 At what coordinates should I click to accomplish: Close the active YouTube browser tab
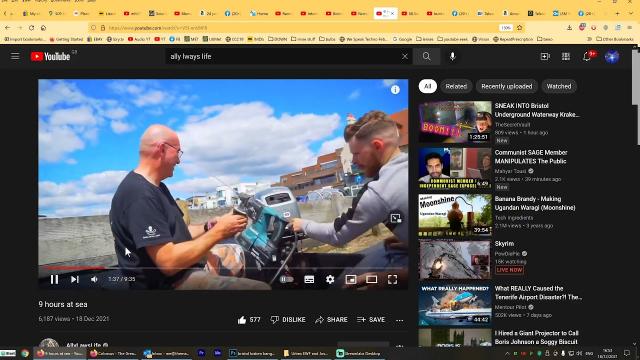(393, 13)
